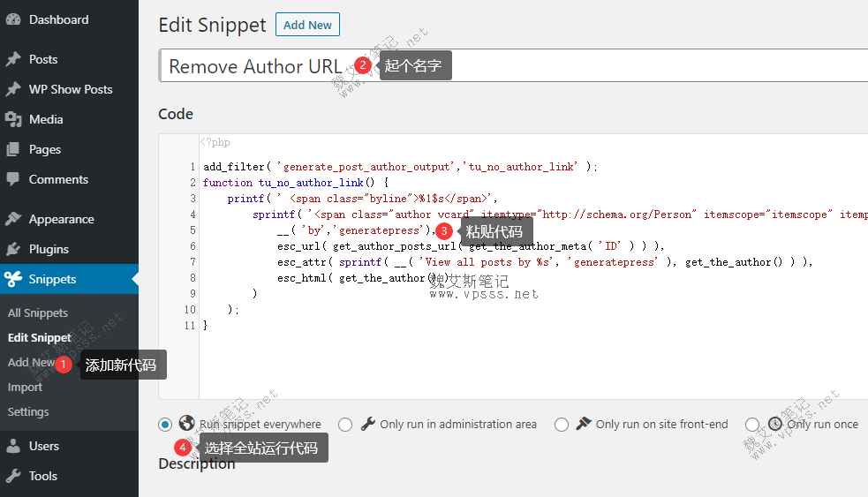Click the Users person icon
Image resolution: width=868 pixels, height=497 pixels.
click(13, 446)
